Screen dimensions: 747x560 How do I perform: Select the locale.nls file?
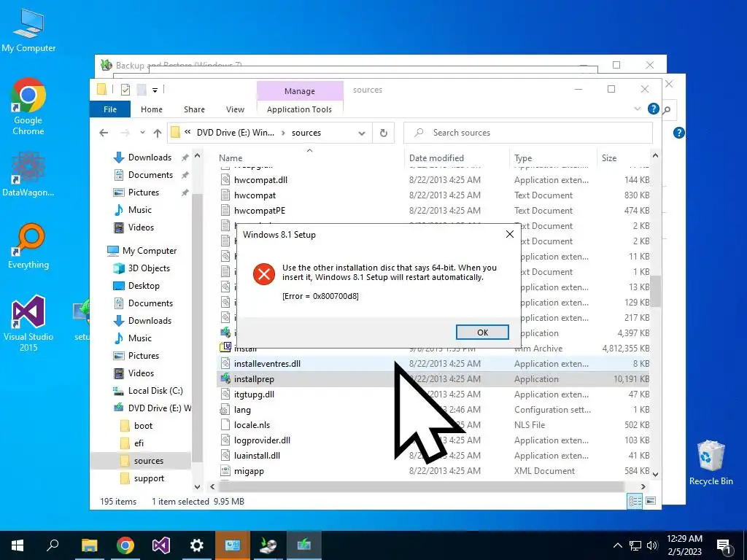pyautogui.click(x=252, y=425)
